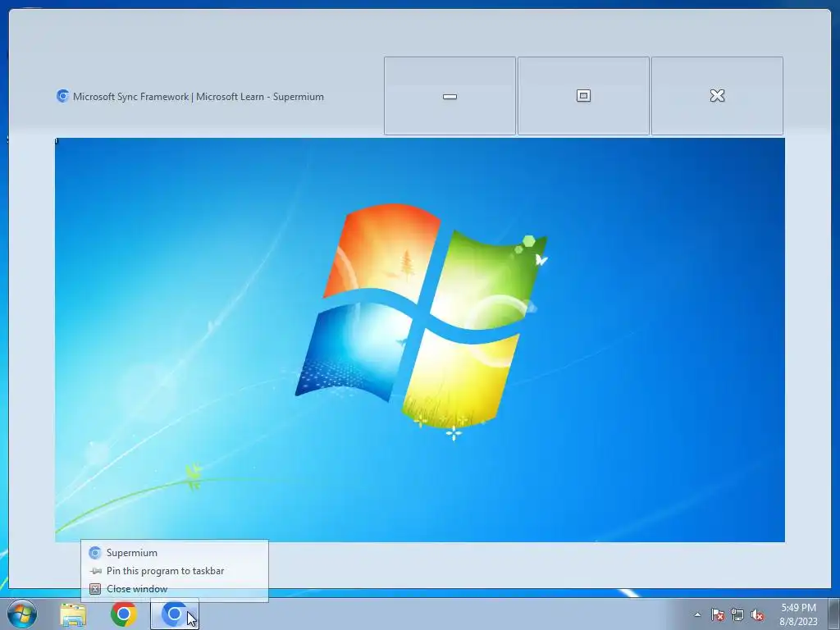Click the X icon beside Close window
The width and height of the screenshot is (840, 630).
click(x=95, y=589)
